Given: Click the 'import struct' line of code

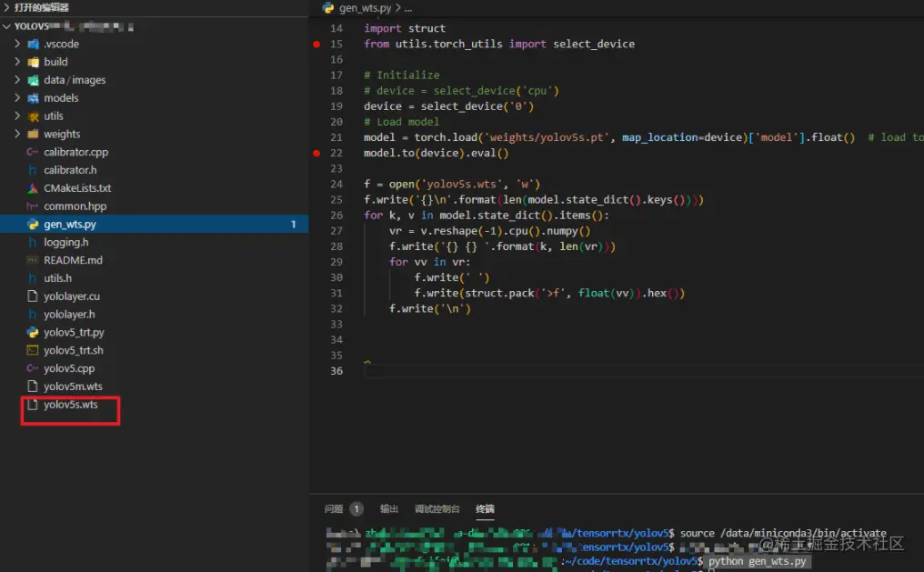Looking at the screenshot, I should 405,28.
